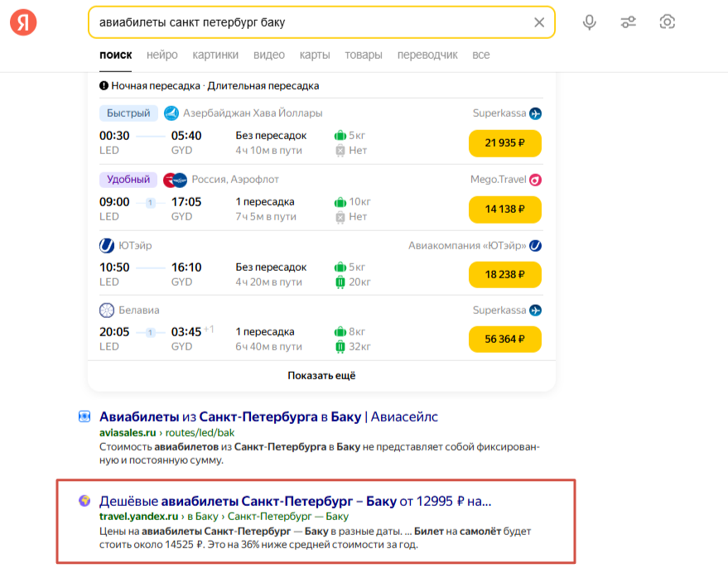Viewport: 728px width, 573px height.
Task: Expand more search categories via Все
Action: coord(480,55)
